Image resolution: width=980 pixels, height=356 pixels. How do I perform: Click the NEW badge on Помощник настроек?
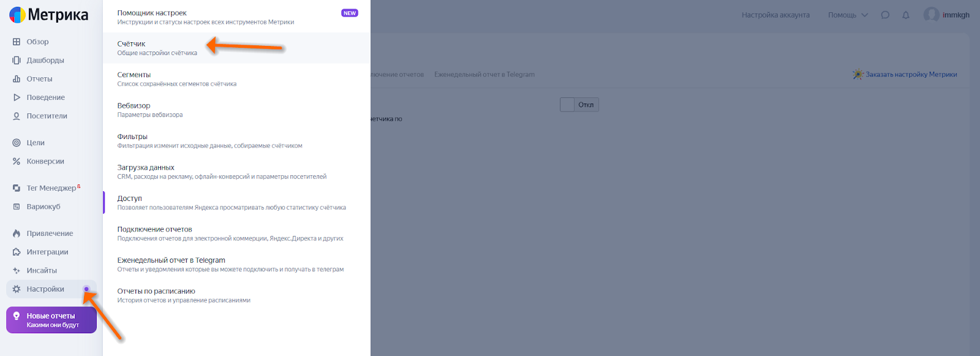coord(350,13)
